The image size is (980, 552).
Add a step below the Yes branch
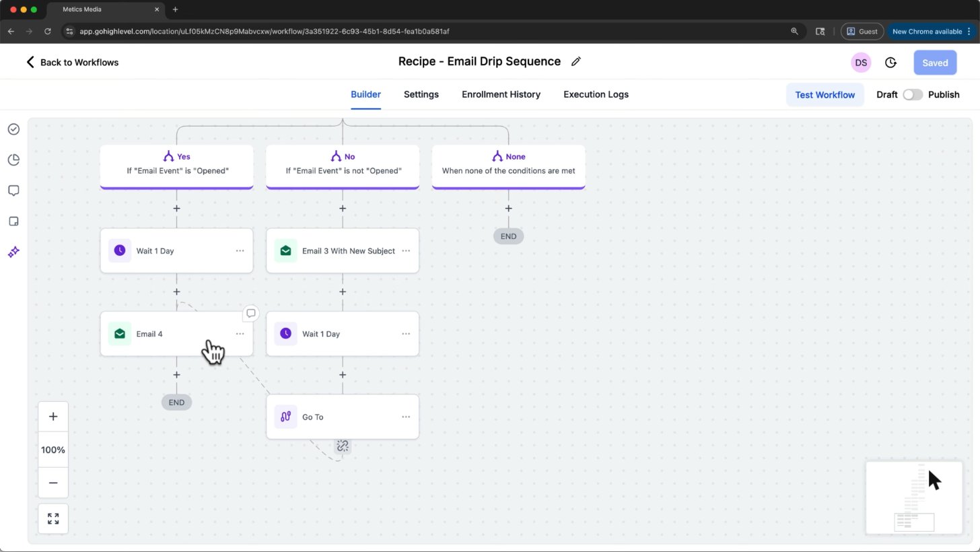pyautogui.click(x=176, y=209)
